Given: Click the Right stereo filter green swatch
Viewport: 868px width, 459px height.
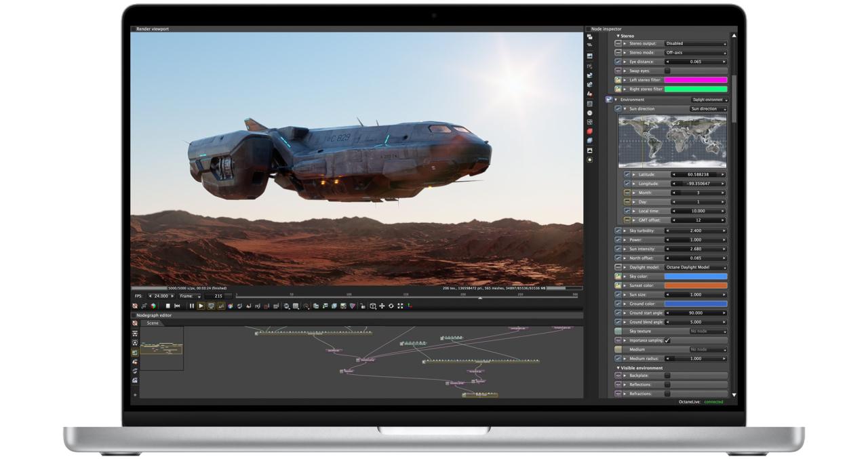Looking at the screenshot, I should [696, 89].
